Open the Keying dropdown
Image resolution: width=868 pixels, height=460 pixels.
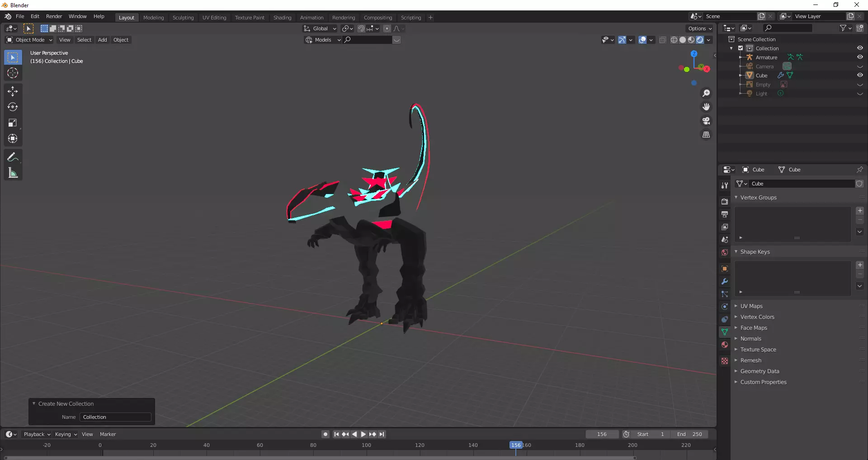click(x=66, y=434)
